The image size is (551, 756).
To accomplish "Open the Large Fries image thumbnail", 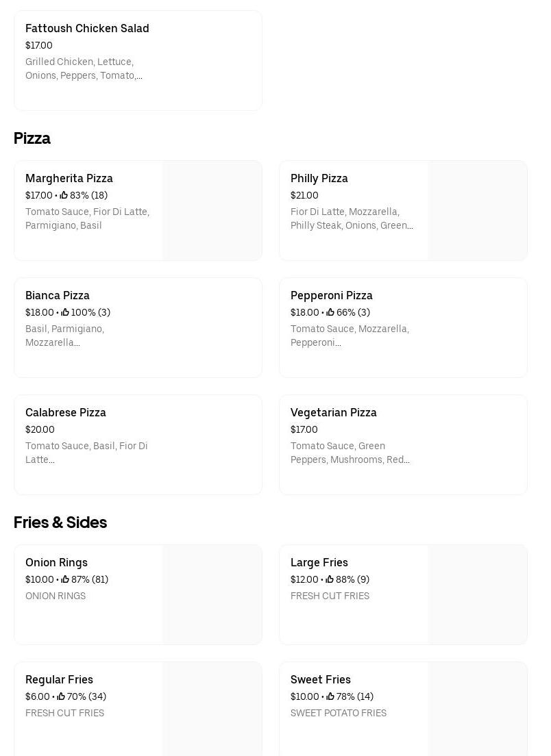I will point(478,594).
